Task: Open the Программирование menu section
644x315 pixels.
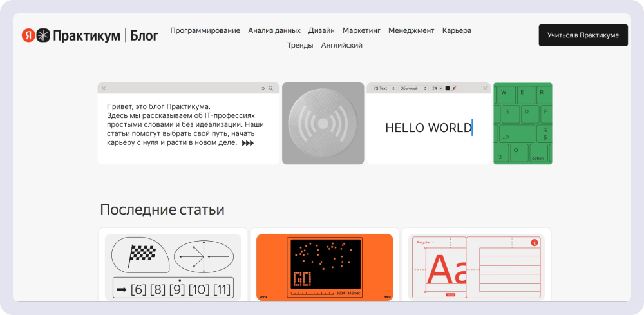Action: click(205, 30)
